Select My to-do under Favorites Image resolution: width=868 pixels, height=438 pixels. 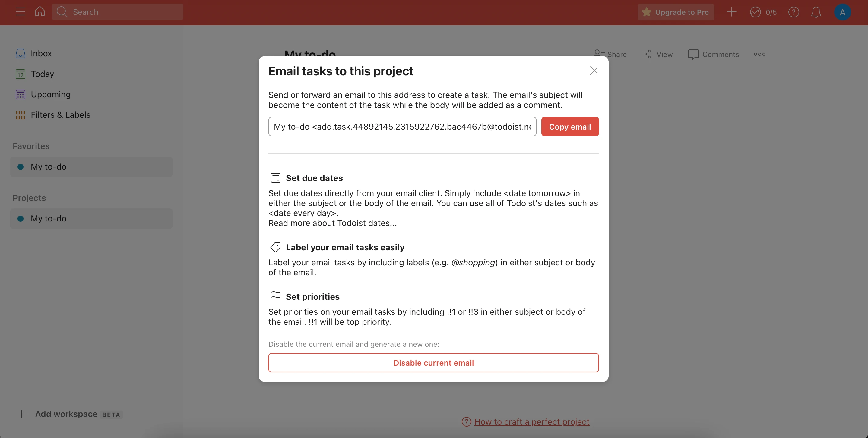point(49,167)
